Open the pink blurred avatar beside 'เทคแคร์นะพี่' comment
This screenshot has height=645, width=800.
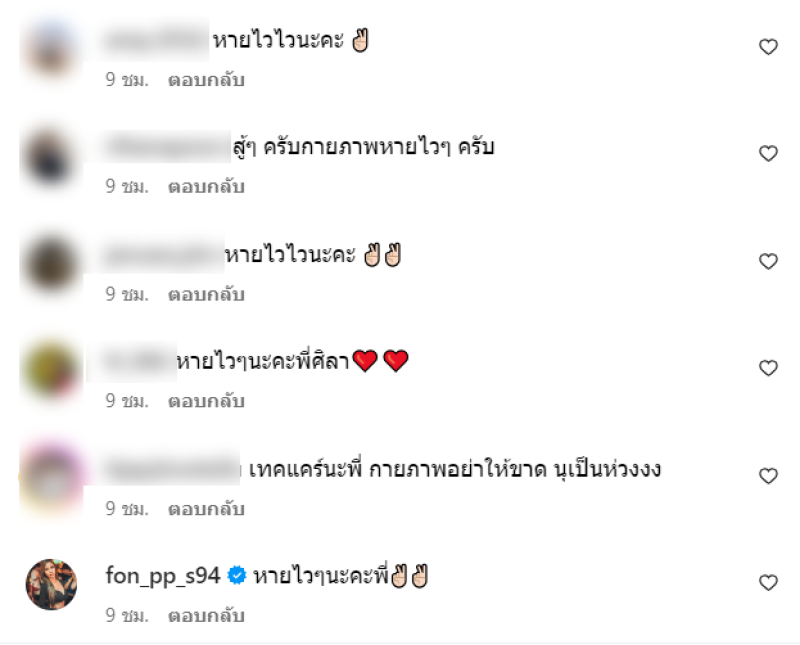(x=51, y=479)
